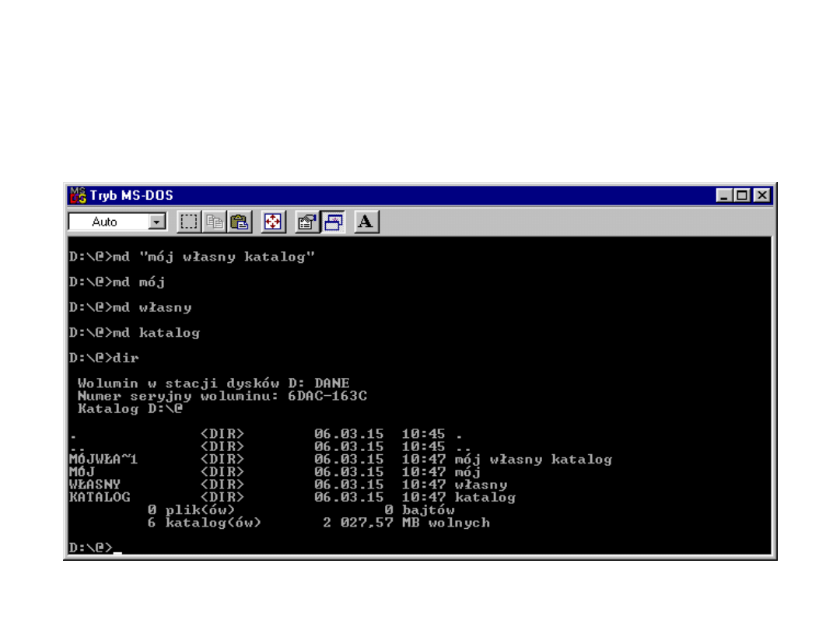Click the Copy toolbar icon
This screenshot has width=840, height=630.
point(215,222)
